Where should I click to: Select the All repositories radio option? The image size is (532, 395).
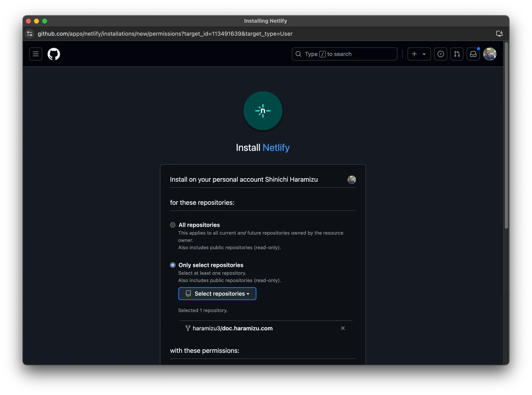[x=173, y=225]
